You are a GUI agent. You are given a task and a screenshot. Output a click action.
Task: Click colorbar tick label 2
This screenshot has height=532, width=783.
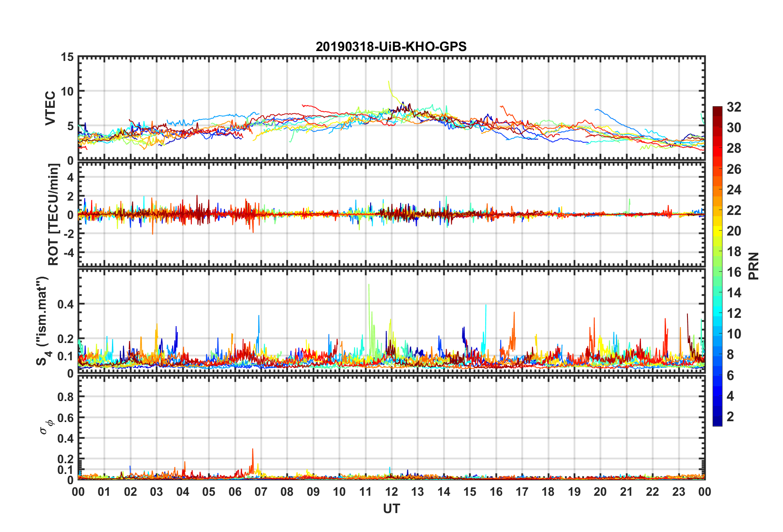(x=730, y=416)
